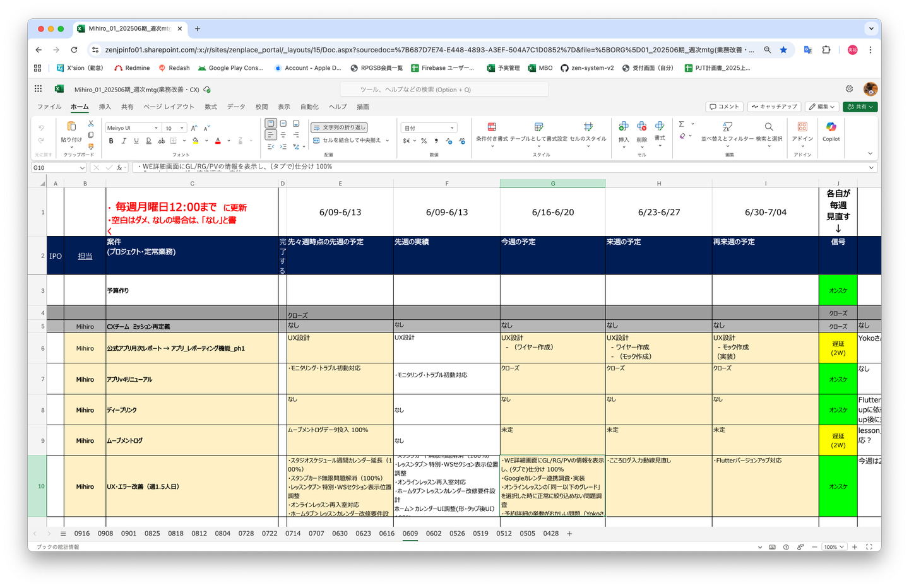909x588 pixels.
Task: Open the Meiryo UI font dropdown
Action: pos(156,128)
